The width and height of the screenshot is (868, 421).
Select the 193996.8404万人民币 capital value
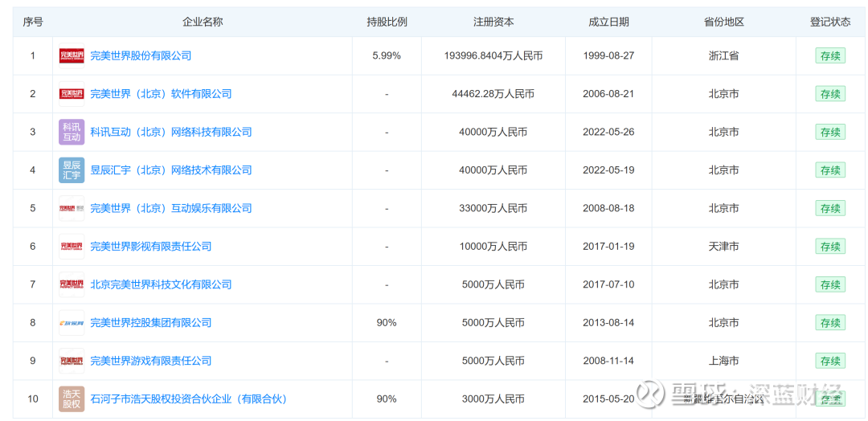[x=493, y=56]
